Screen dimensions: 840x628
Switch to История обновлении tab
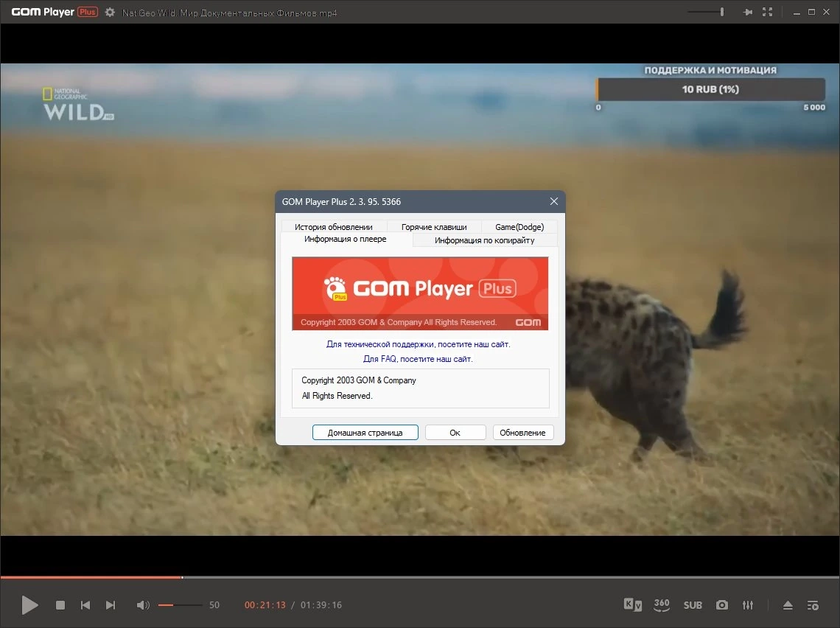tap(333, 227)
